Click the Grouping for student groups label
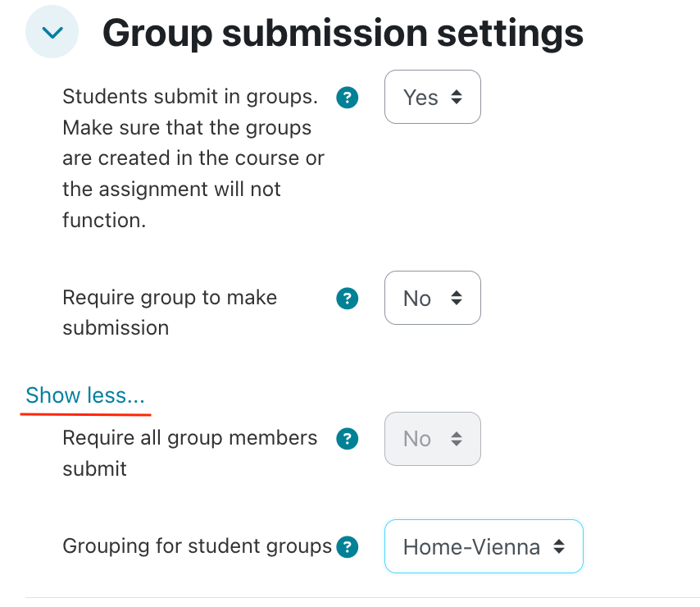The width and height of the screenshot is (700, 607). point(197,546)
